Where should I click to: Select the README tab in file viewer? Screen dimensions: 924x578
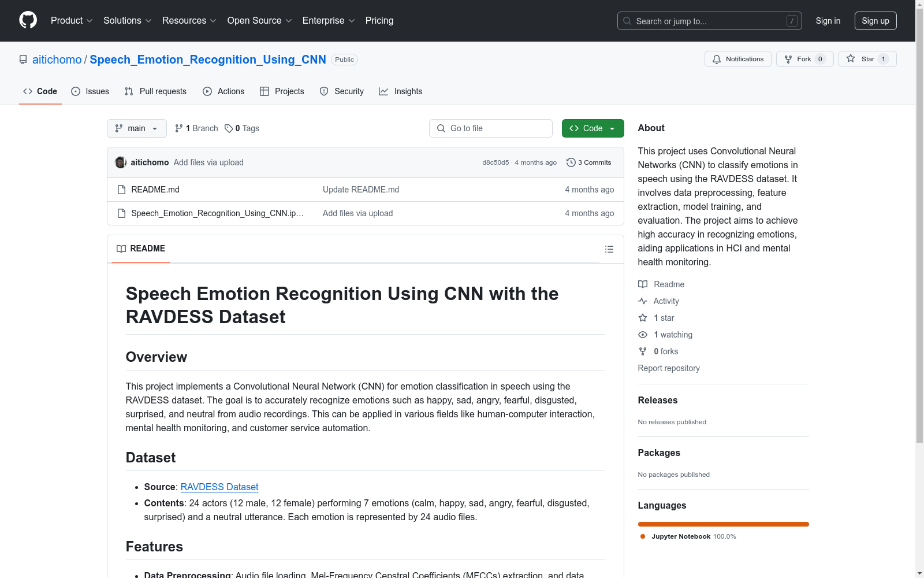click(141, 249)
